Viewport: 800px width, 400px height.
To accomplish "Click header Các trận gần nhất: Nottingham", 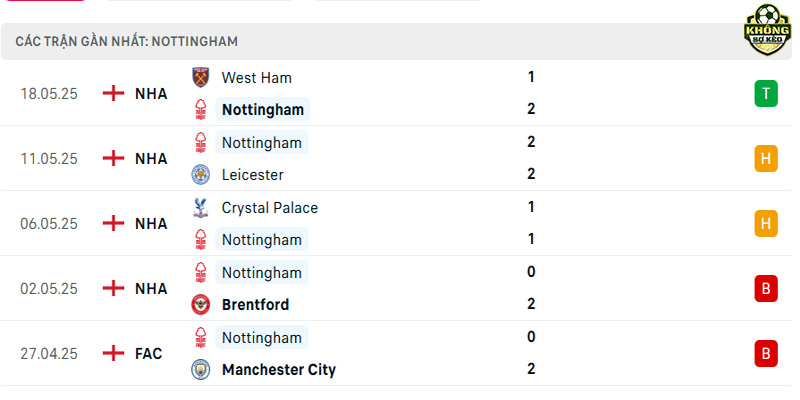I will (127, 41).
